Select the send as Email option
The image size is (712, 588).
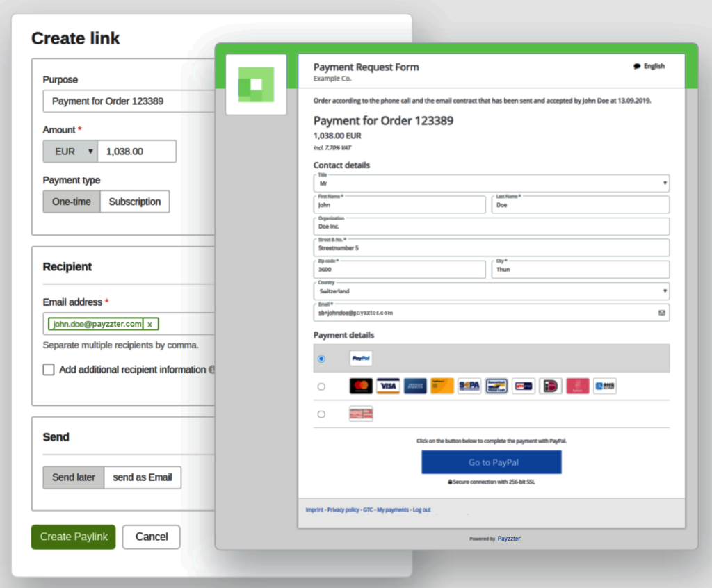tap(142, 477)
